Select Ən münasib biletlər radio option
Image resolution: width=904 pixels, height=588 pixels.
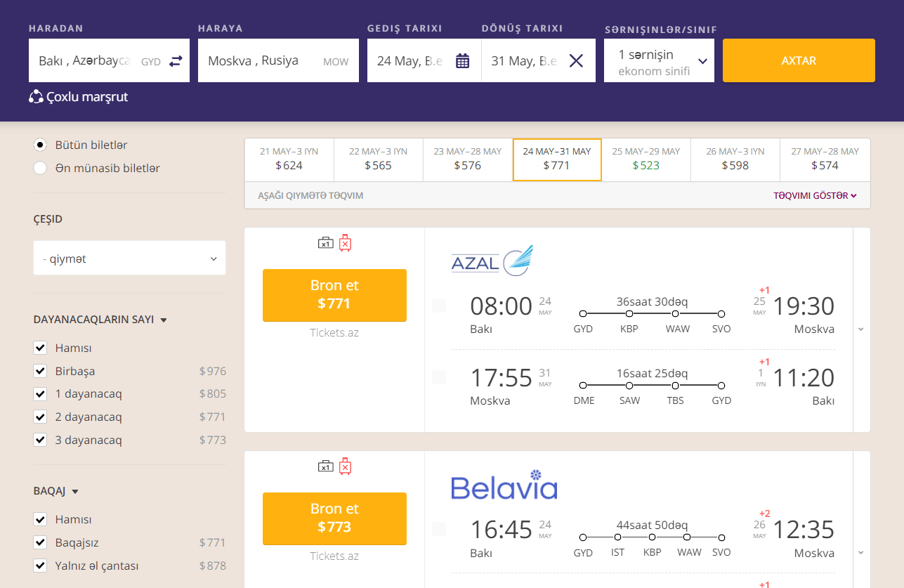tap(41, 168)
